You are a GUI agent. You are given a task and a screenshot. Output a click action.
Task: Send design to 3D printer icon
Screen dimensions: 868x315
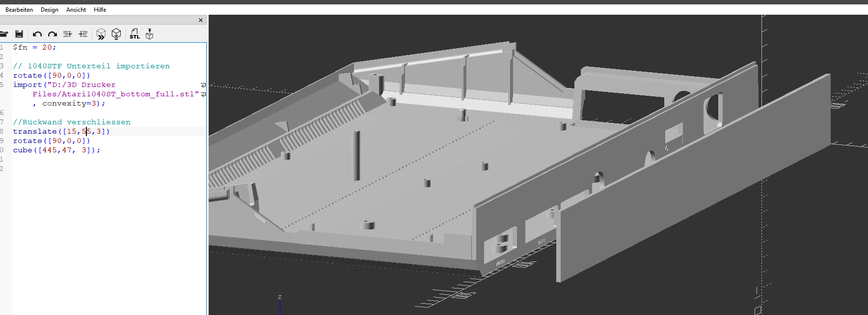150,34
